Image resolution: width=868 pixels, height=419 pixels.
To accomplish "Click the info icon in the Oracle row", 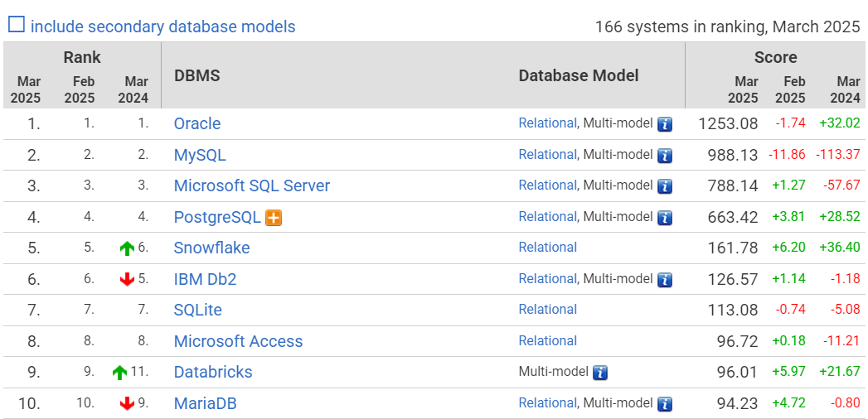I will coord(665,124).
